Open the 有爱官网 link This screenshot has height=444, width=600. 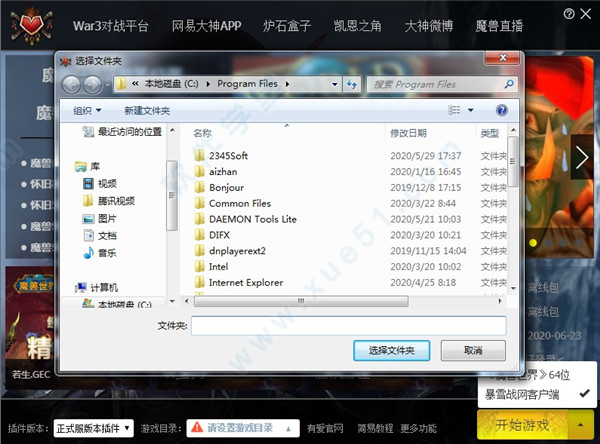coord(325,428)
